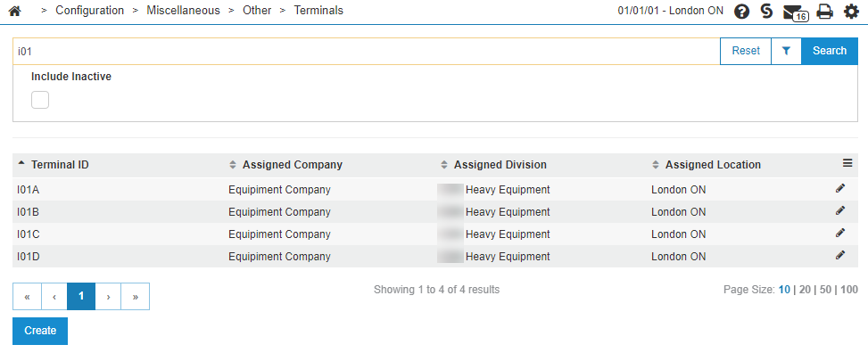
Task: Open the help question mark icon
Action: 741,11
